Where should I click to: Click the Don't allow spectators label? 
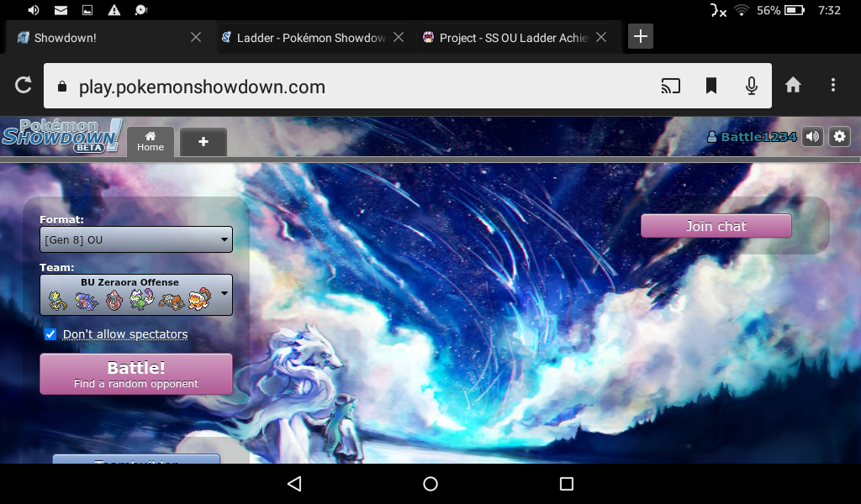pyautogui.click(x=125, y=334)
